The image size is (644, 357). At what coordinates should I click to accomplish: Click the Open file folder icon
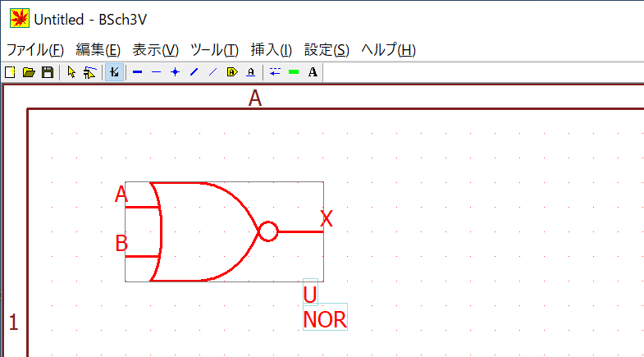point(29,72)
